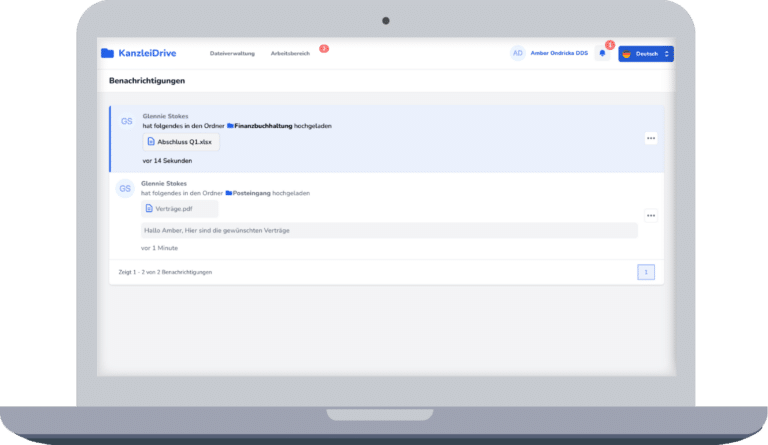The image size is (768, 445).
Task: Open options menu for Abschluss Q1.xlsx notification
Action: pos(651,139)
